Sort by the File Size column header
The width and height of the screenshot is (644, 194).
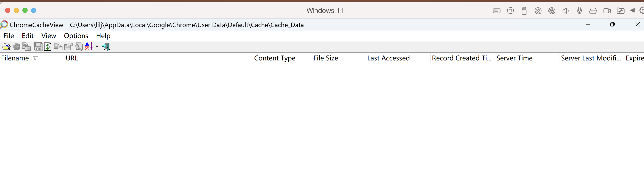pyautogui.click(x=339, y=58)
